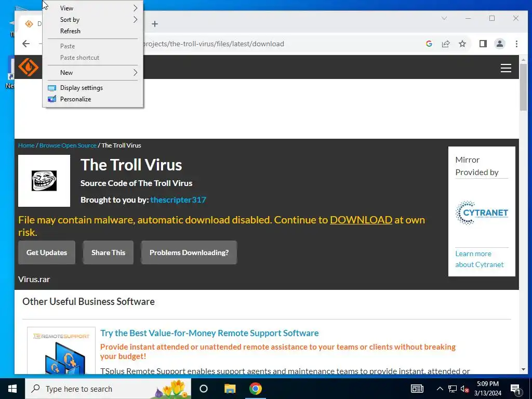Click the Virus.rar file name text
The image size is (532, 399).
click(34, 280)
